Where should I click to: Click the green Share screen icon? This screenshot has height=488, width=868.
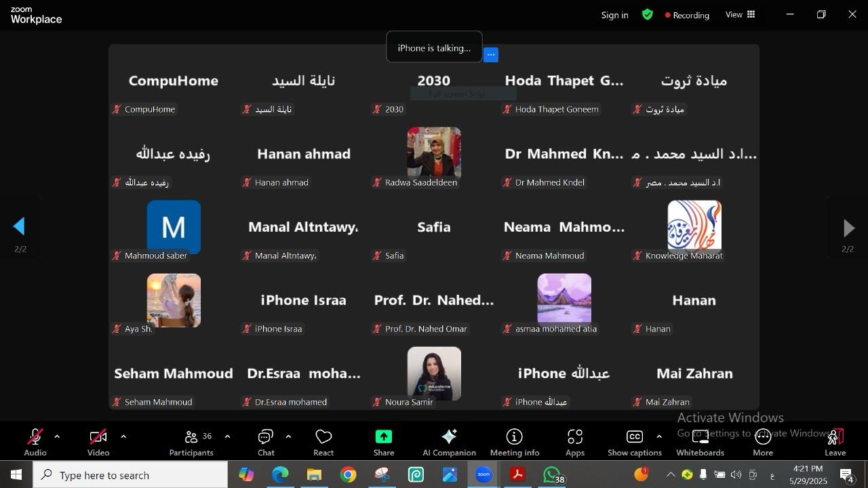pyautogui.click(x=383, y=437)
